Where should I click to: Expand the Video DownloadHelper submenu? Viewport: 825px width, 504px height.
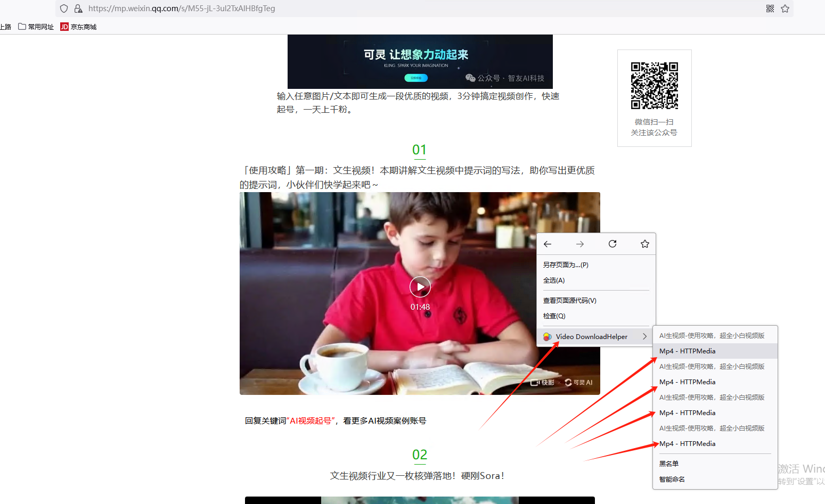(x=596, y=336)
